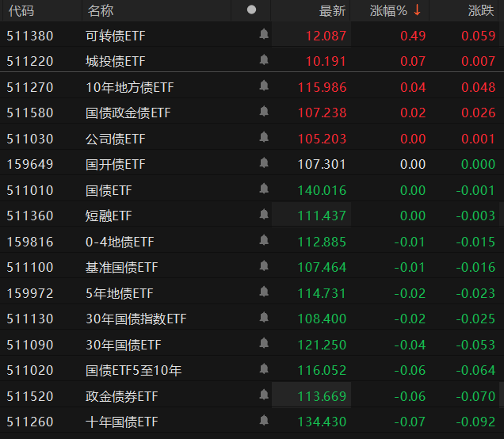Click bell icon beside 国债政金债ETF

pos(263,113)
